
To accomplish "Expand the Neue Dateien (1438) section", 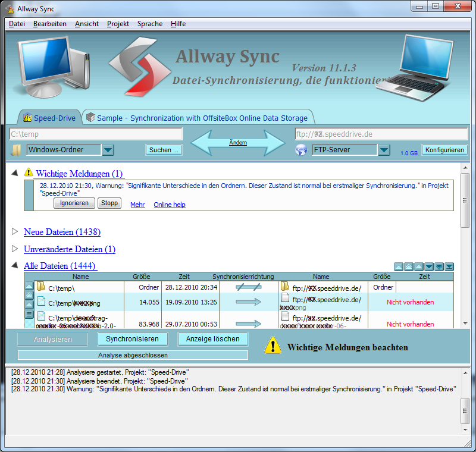I will 15,231.
